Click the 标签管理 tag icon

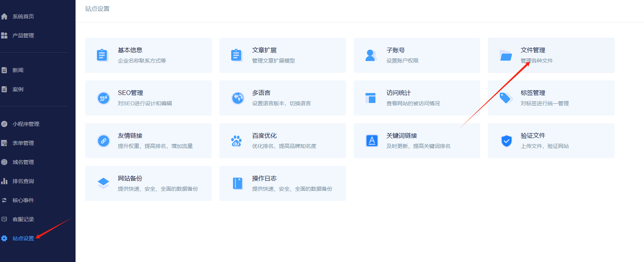point(506,98)
